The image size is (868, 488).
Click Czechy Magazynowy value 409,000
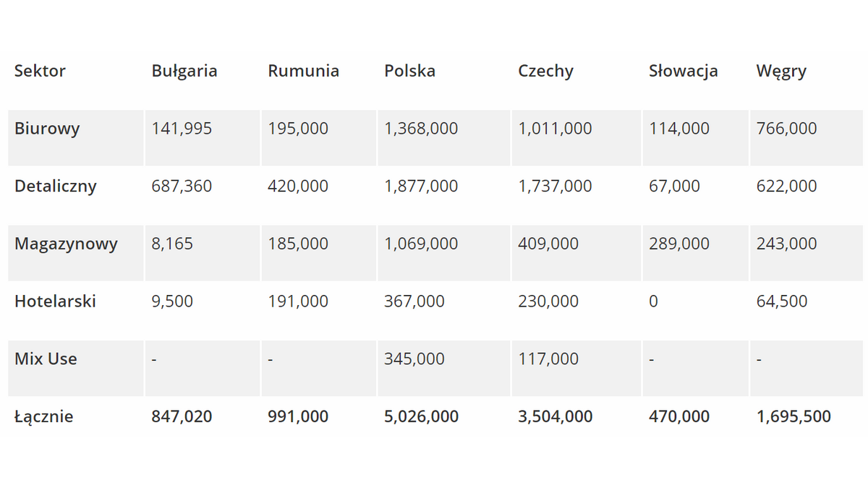pyautogui.click(x=548, y=244)
